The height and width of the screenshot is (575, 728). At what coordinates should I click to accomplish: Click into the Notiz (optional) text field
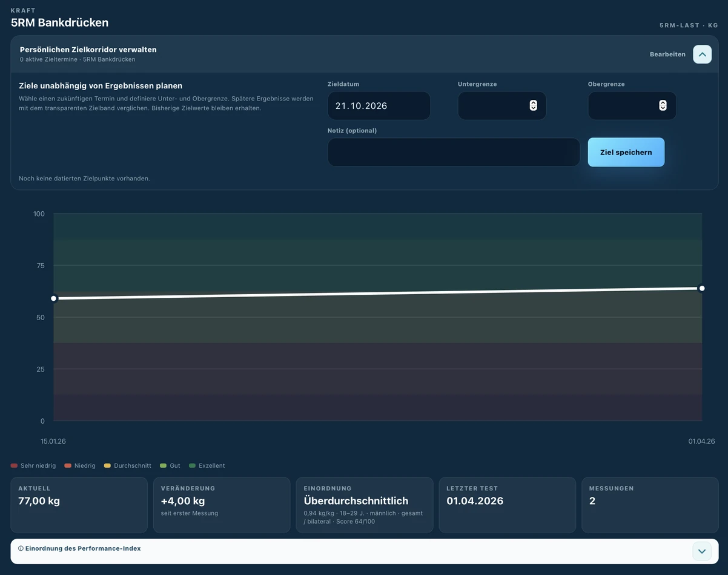(454, 153)
